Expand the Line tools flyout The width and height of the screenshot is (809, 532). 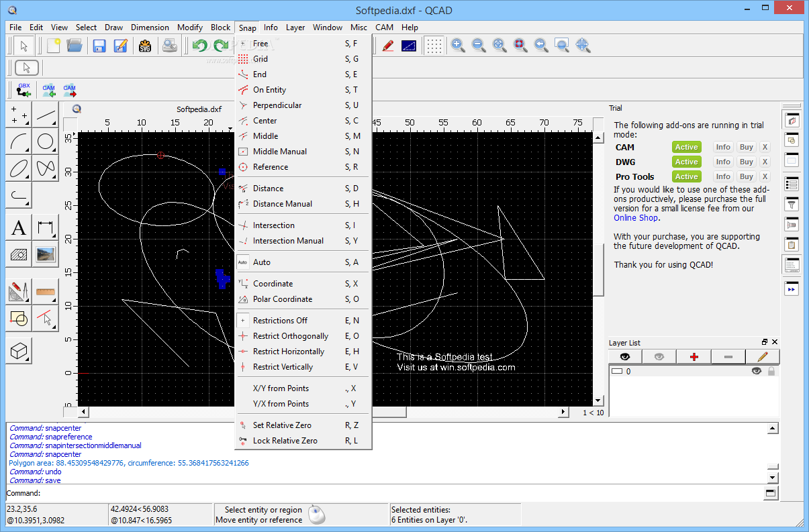tap(46, 115)
